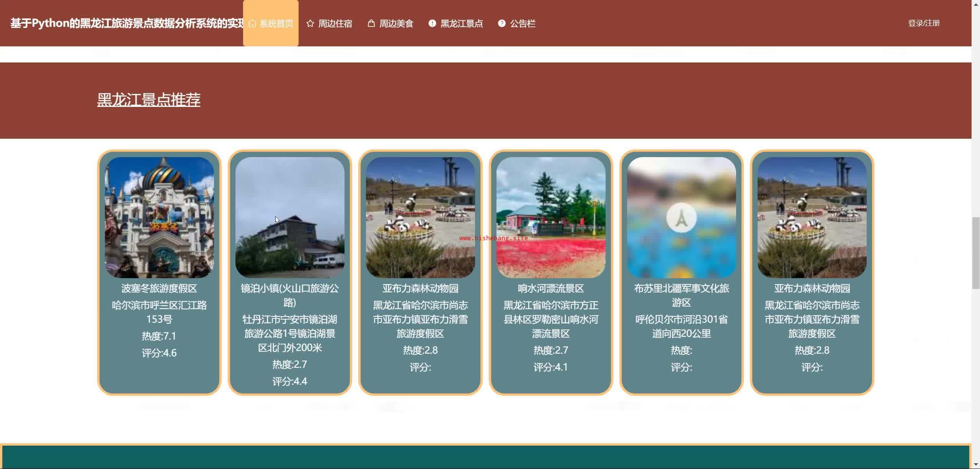Click the tower placeholder icon on the 布苏里 card
Screen dimensions: 980x469
click(681, 218)
